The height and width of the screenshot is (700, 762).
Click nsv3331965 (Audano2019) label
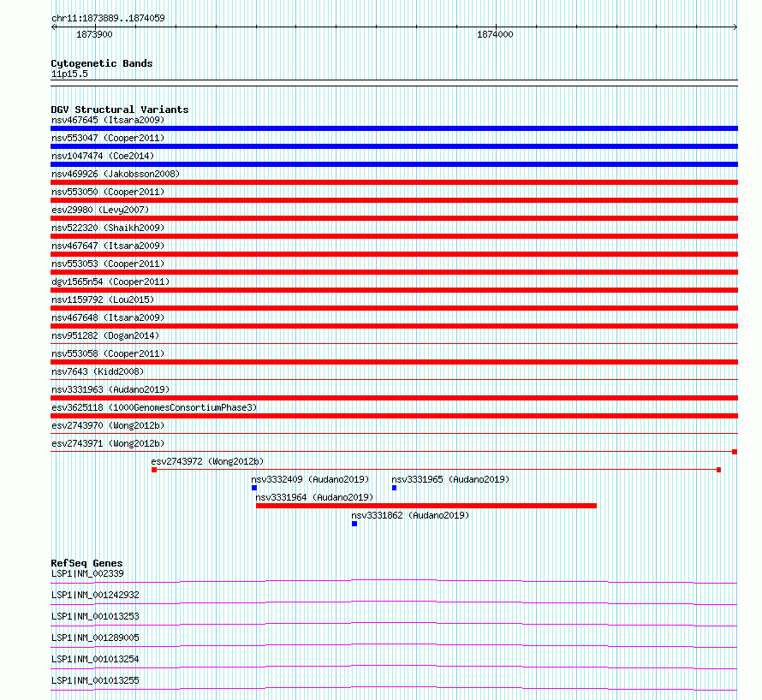[450, 479]
